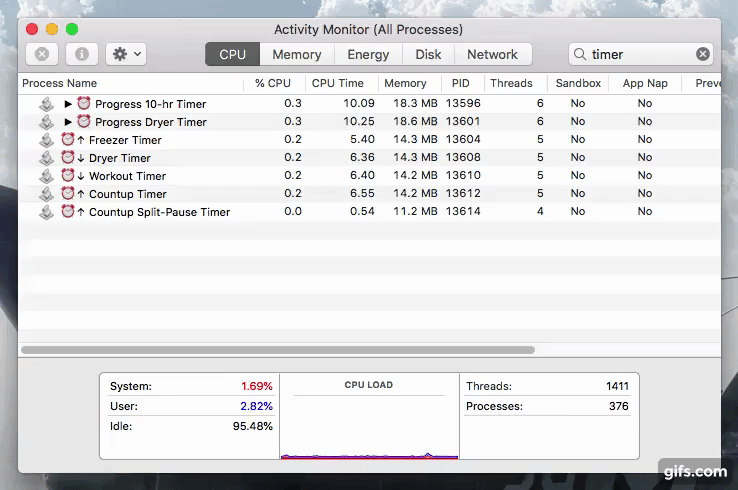The width and height of the screenshot is (738, 490).
Task: Expand the Progress 10-hr Timer process
Action: pos(68,104)
